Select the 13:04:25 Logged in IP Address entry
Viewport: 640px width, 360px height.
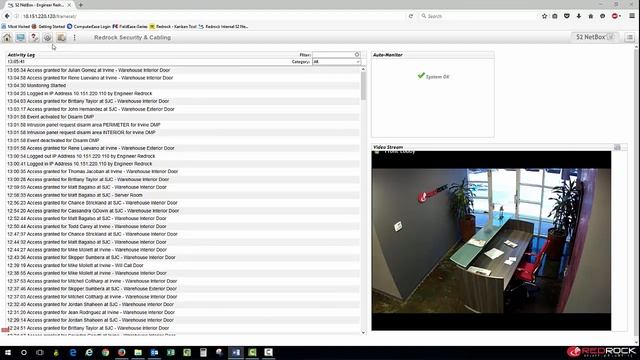pos(183,93)
